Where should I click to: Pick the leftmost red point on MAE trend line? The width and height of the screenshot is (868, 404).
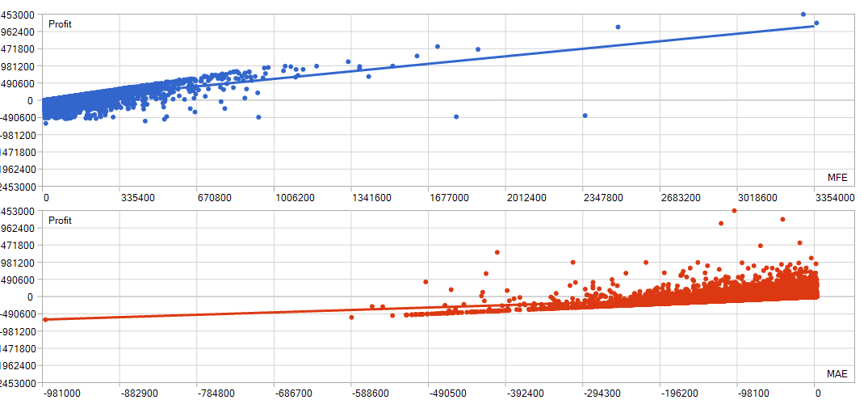point(45,320)
